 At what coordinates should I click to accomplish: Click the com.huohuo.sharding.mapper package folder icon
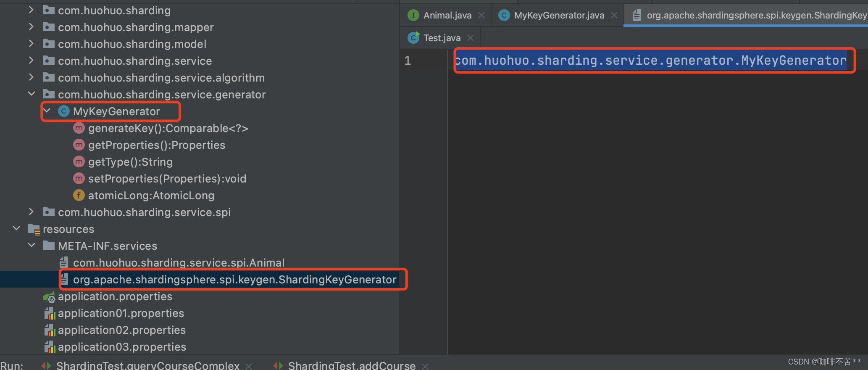coord(49,27)
